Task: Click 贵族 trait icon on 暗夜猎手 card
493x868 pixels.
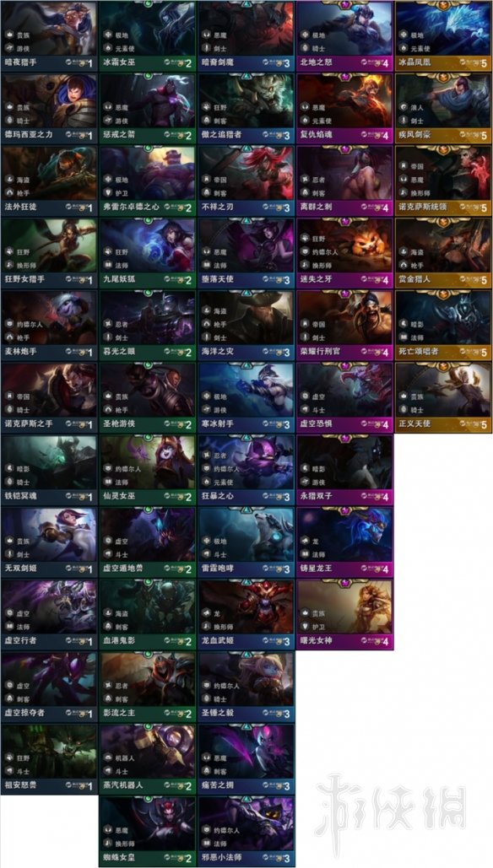Action: coord(9,35)
